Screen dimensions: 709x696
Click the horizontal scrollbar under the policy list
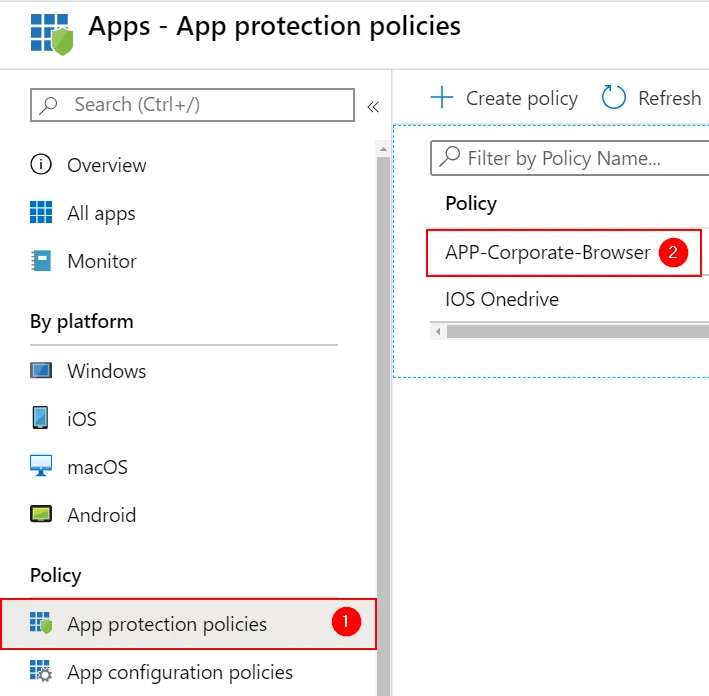click(x=578, y=331)
